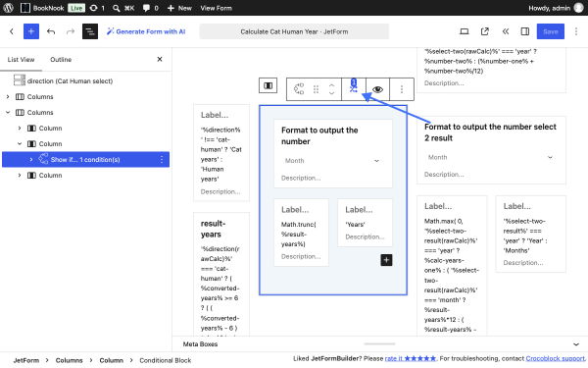Toggle the eye visibility toolbar icon

(x=377, y=89)
